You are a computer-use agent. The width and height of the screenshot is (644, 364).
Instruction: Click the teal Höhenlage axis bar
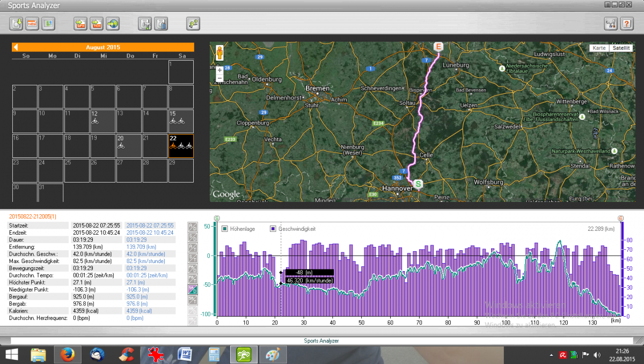coord(215,268)
